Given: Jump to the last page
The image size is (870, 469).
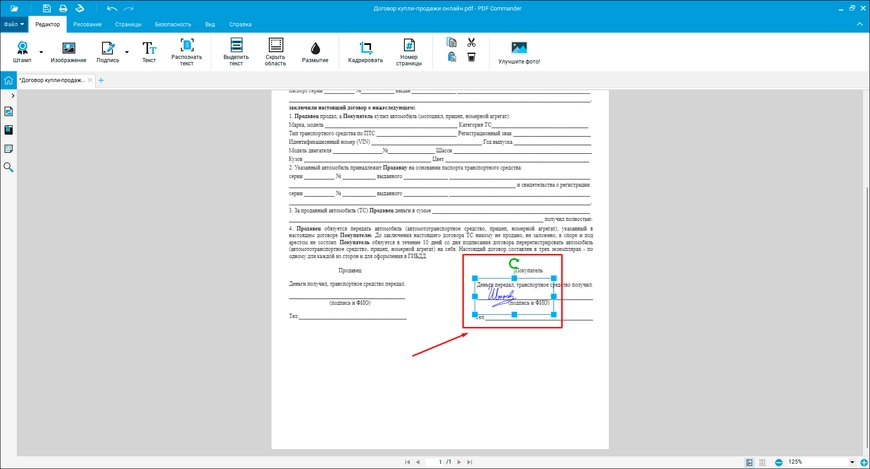Looking at the screenshot, I should pyautogui.click(x=469, y=462).
